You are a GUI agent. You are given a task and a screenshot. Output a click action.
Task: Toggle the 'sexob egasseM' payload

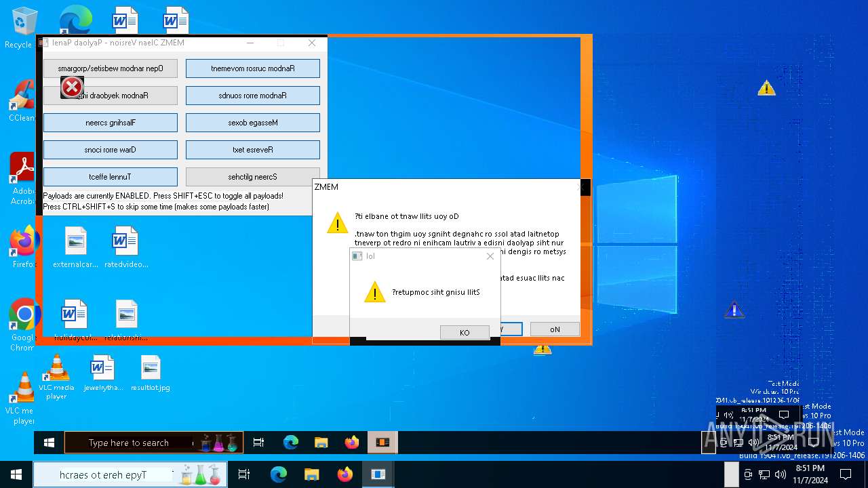point(253,123)
